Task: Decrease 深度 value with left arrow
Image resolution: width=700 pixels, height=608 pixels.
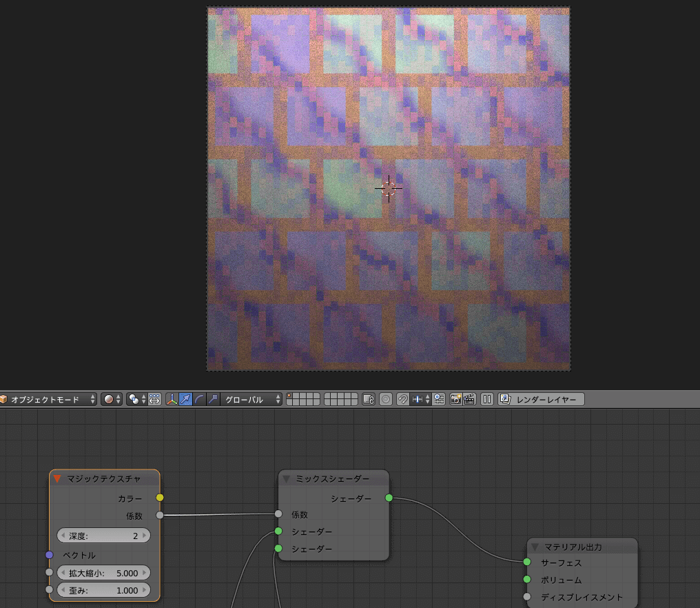Action: (63, 535)
